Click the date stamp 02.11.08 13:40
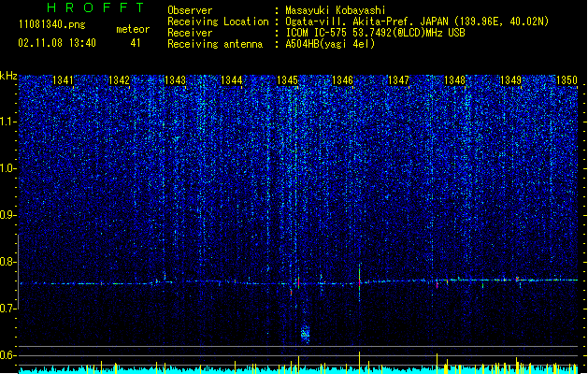The width and height of the screenshot is (588, 374). (x=57, y=43)
